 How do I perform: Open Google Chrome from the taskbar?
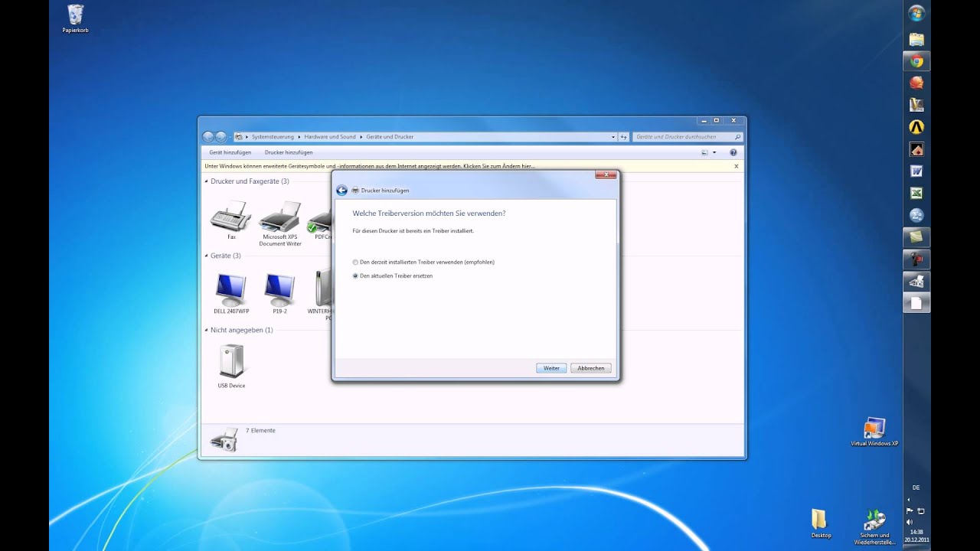(x=916, y=61)
